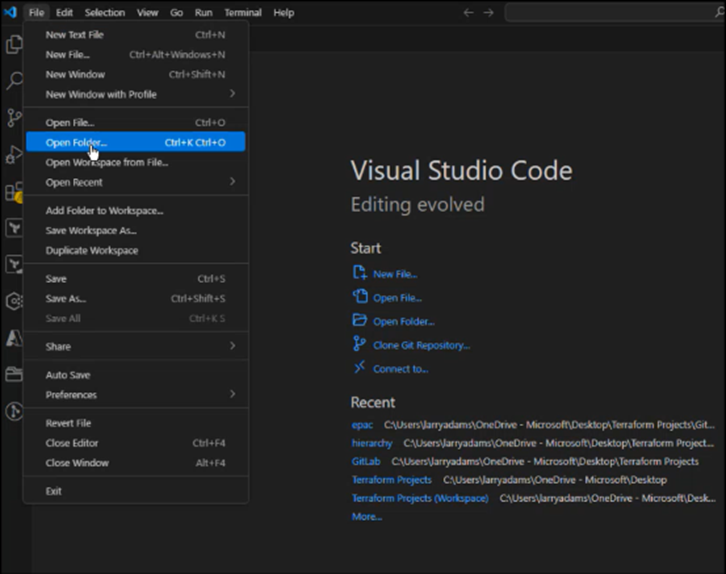Choose Close Window menu entry
This screenshot has width=726, height=574.
point(136,463)
